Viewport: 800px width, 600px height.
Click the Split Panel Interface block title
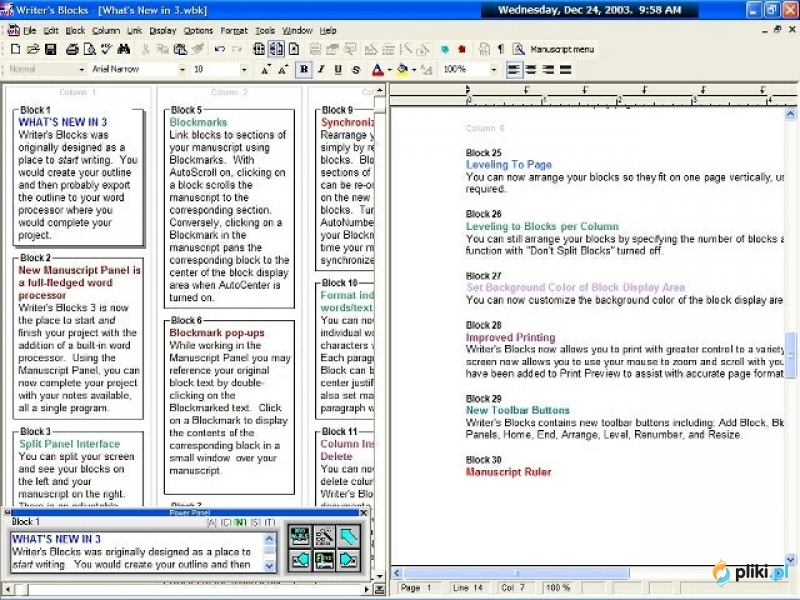(x=69, y=444)
